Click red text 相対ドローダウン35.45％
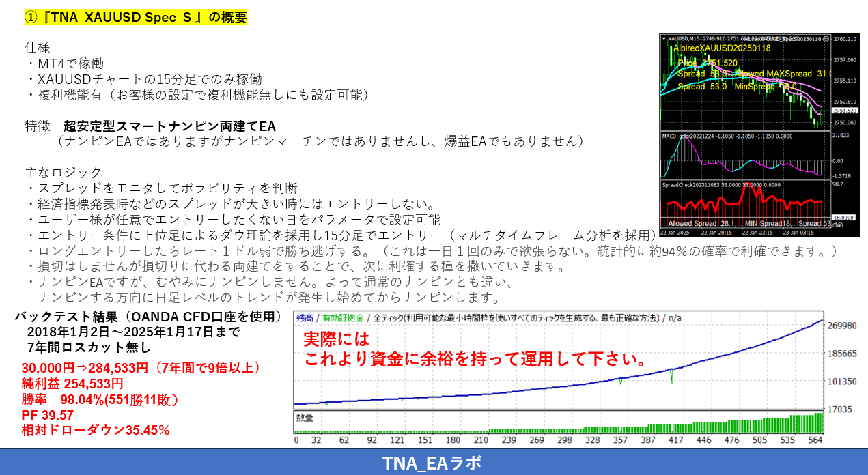 pos(96,431)
